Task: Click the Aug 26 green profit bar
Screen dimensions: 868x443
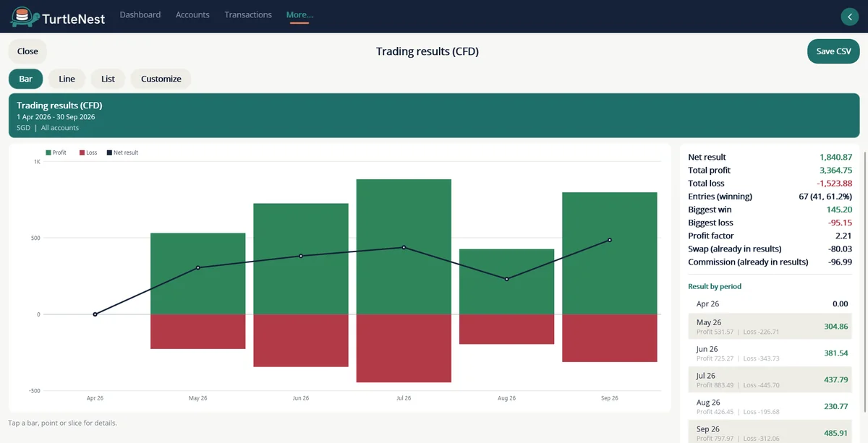Action: coord(506,282)
